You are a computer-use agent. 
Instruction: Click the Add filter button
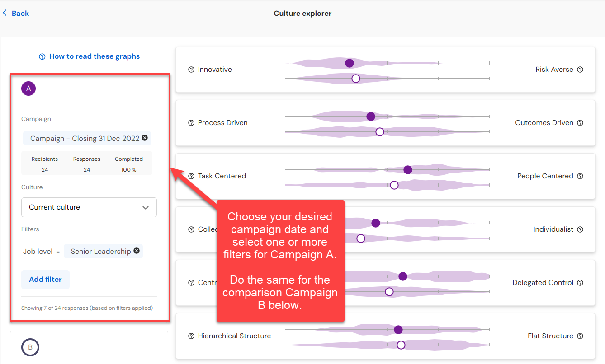tap(45, 280)
